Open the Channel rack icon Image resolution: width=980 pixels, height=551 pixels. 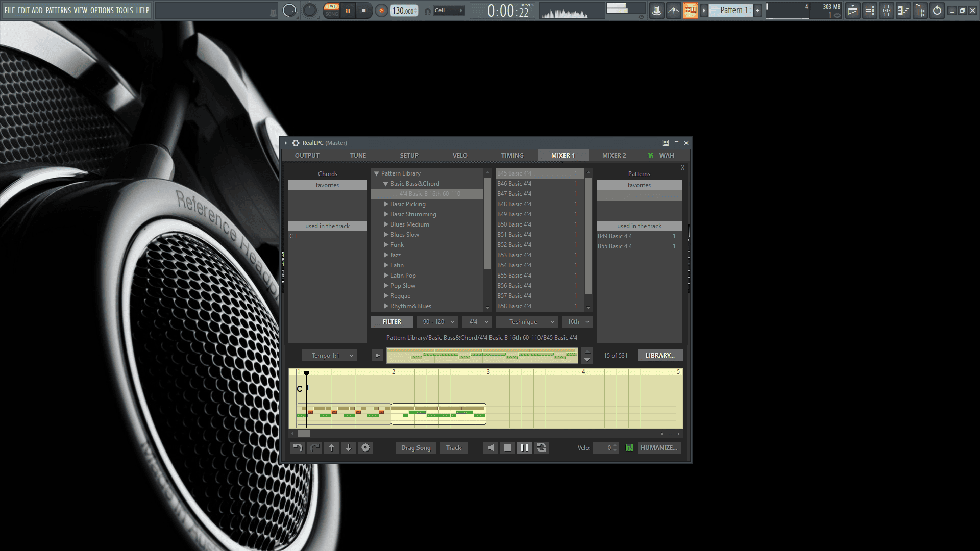[x=870, y=10]
